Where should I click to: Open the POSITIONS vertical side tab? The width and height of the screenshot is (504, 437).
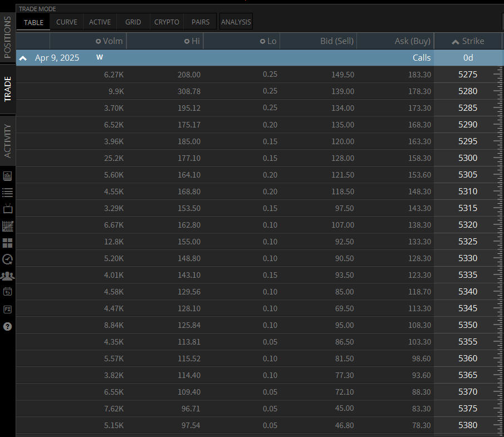[x=8, y=37]
